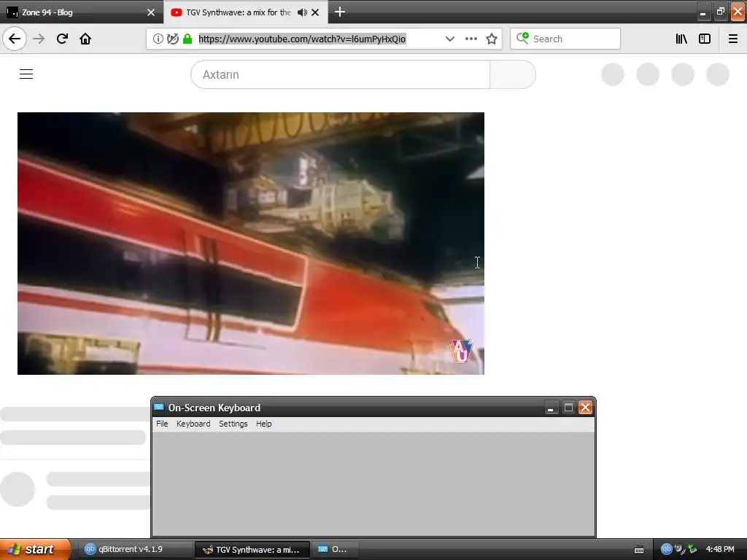
Task: Click the keyboard icon near system tray
Action: click(639, 550)
